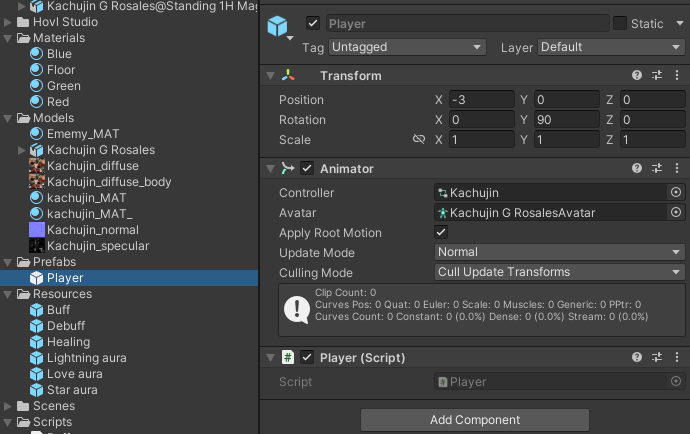Click the Scale Z field
This screenshot has height=434, width=690.
coord(653,140)
